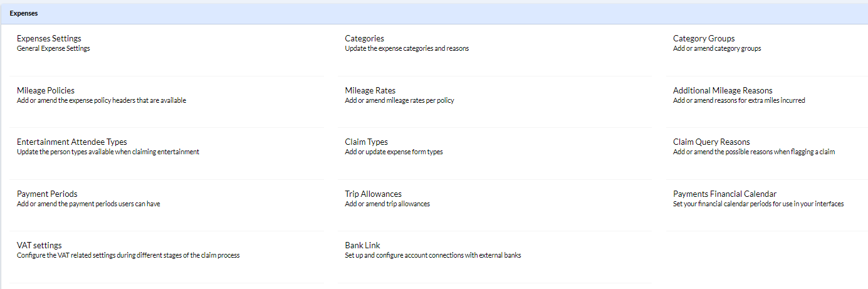Click the Claim Types link
The image size is (868, 289).
[x=366, y=142]
